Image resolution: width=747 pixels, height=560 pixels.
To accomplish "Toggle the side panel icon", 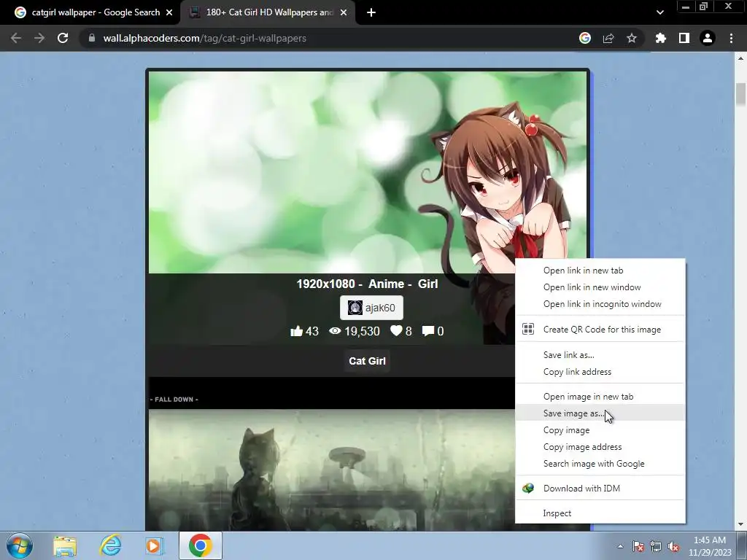I will click(x=684, y=38).
